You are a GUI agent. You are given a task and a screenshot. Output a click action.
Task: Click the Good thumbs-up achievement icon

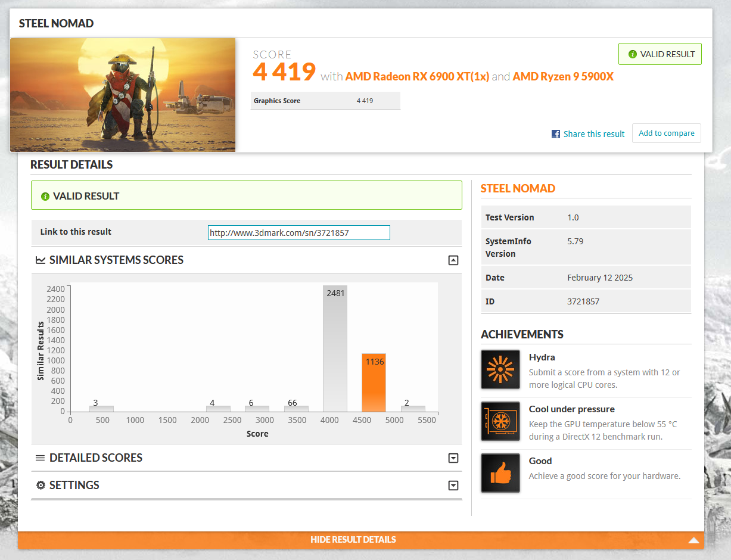coord(500,473)
